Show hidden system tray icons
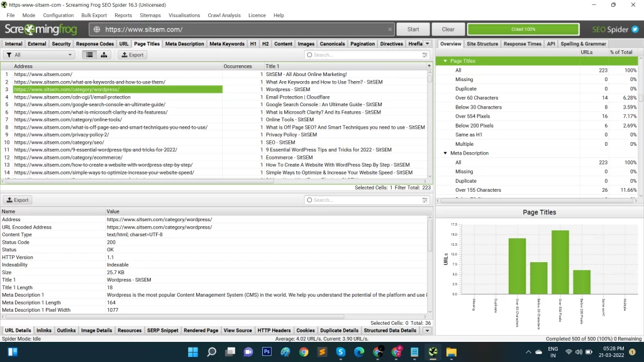The width and height of the screenshot is (644, 362). coord(528,352)
